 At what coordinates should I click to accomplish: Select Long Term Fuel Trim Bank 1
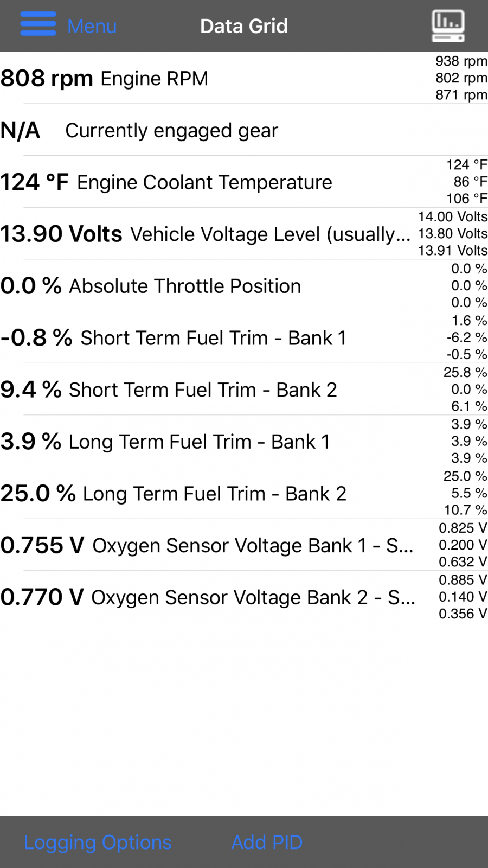coord(244,441)
